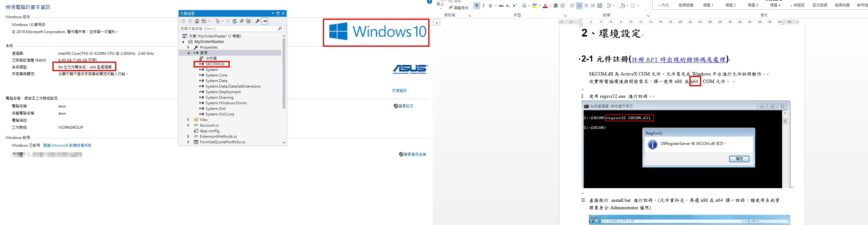868x225 pixels.
Task: Apply the 標題 3 style
Action: coord(753,5)
